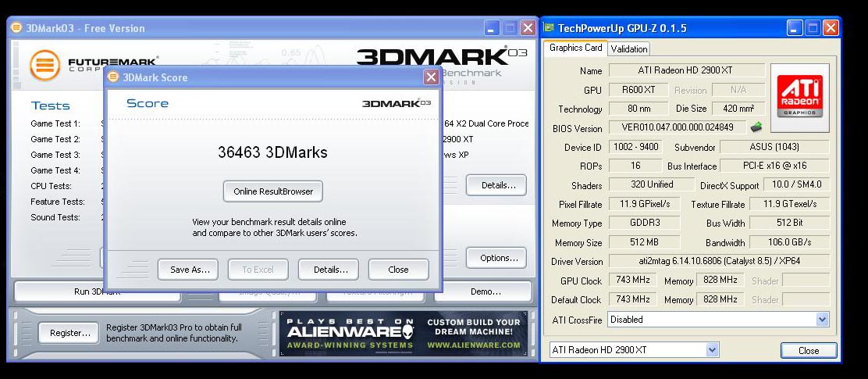Open the ATI CrossFire dropdown
Viewport: 868px width, 379px height.
823,319
